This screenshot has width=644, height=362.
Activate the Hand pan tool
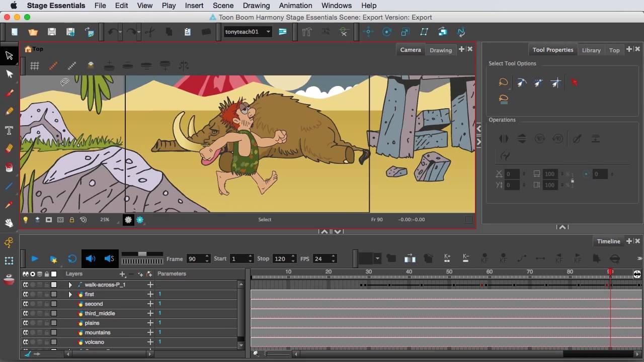(x=9, y=223)
